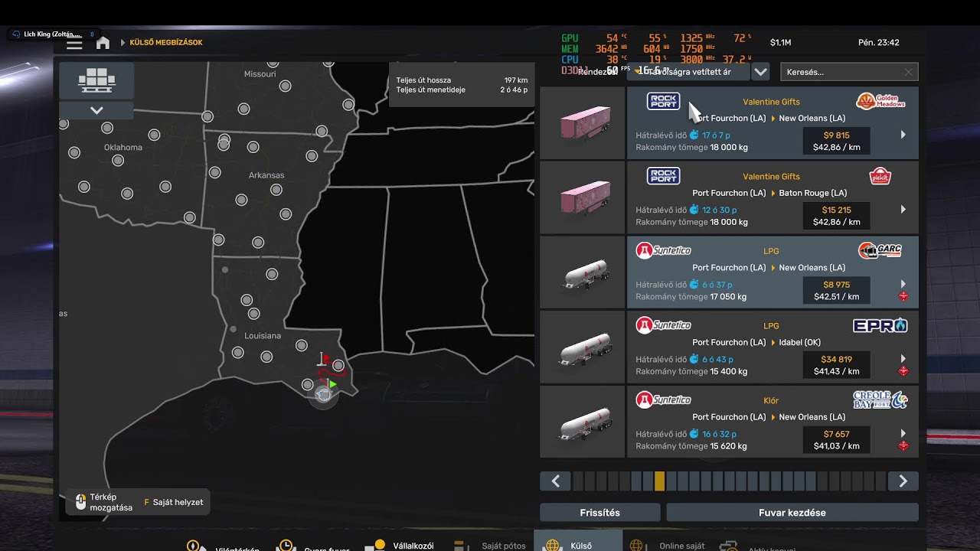Open Saját pótos tab
The width and height of the screenshot is (980, 551).
[491, 546]
